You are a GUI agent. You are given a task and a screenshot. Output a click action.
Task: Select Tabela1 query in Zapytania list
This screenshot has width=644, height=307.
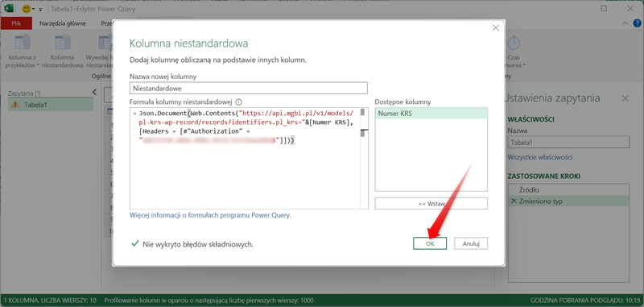click(x=51, y=105)
